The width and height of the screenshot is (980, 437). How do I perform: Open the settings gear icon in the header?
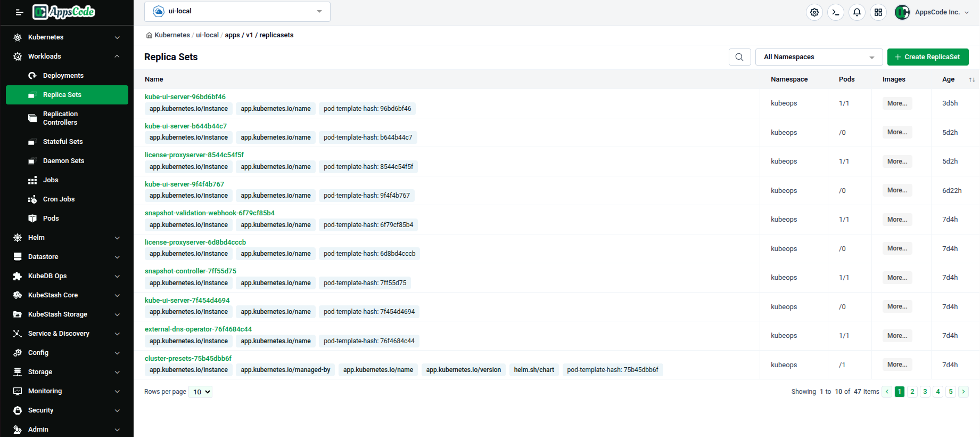pyautogui.click(x=814, y=12)
